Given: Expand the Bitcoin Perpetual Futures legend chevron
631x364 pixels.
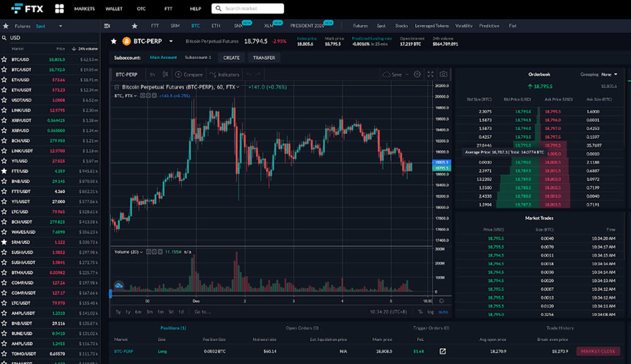Looking at the screenshot, I should pyautogui.click(x=238, y=87).
